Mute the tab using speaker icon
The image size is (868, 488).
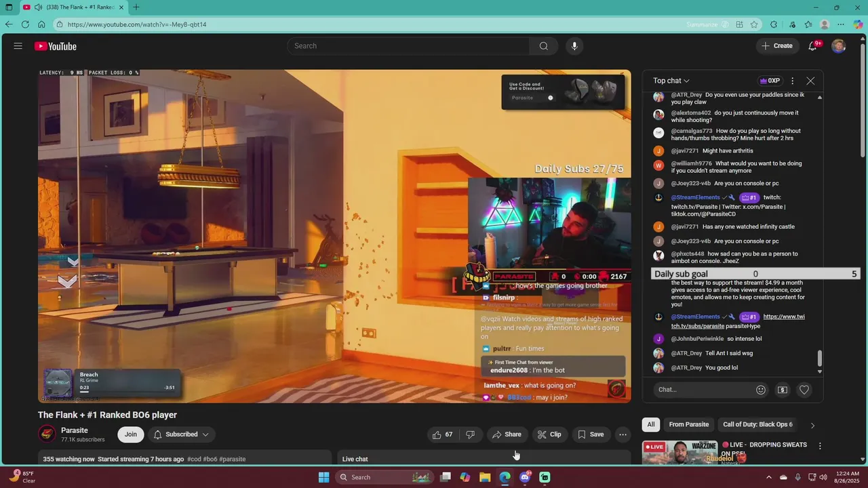[x=38, y=7]
